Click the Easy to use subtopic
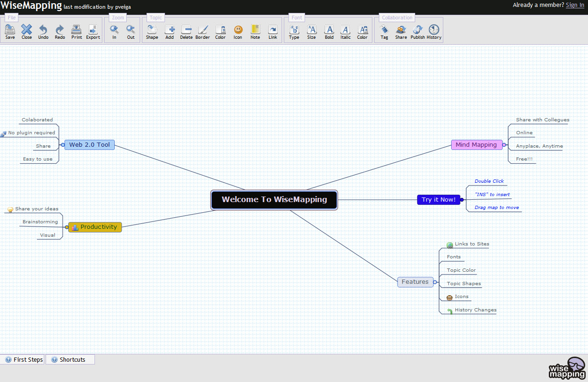This screenshot has width=588, height=382. tap(38, 159)
